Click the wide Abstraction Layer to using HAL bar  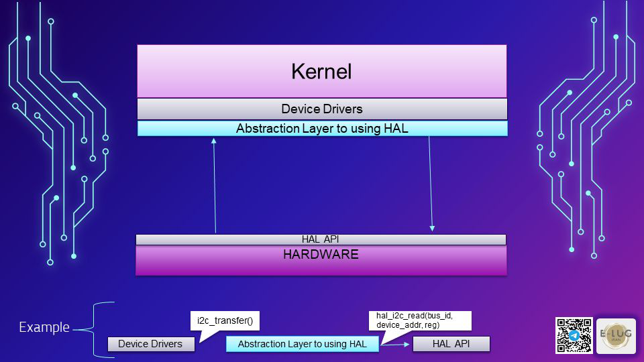point(321,128)
